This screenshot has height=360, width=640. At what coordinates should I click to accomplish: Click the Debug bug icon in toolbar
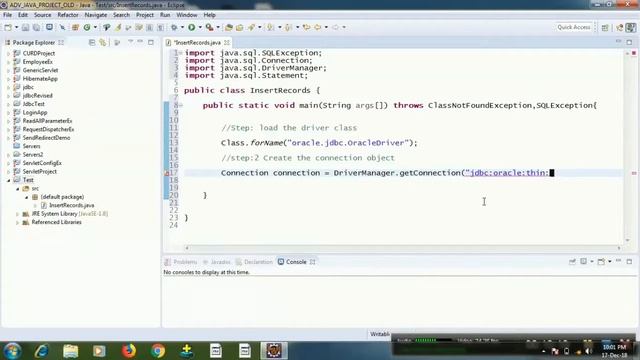(x=174, y=27)
